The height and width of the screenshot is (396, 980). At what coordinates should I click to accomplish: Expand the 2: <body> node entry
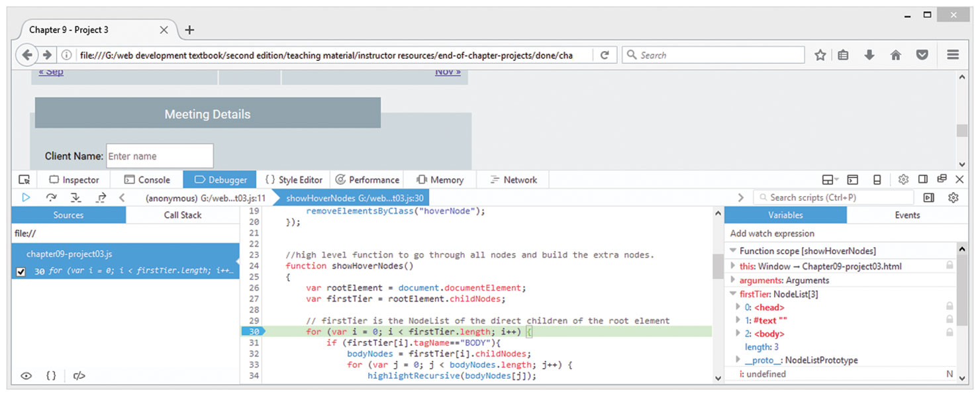(x=739, y=334)
